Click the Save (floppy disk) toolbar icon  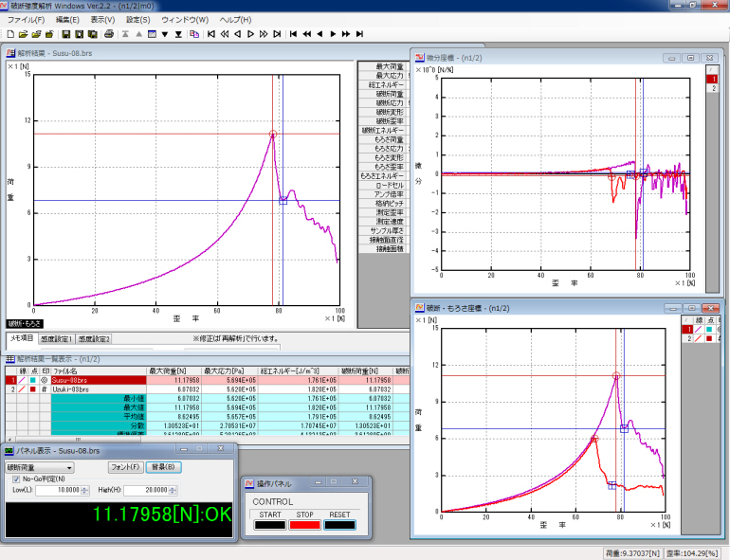click(x=66, y=34)
